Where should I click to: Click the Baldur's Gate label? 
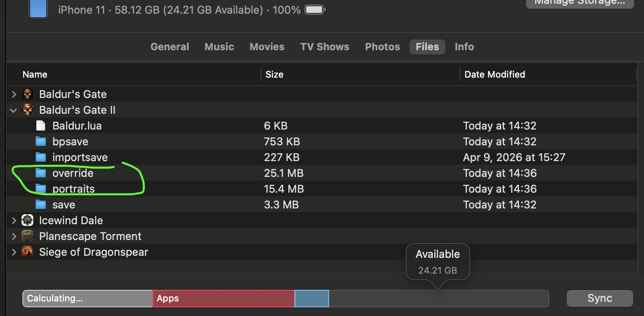[73, 94]
